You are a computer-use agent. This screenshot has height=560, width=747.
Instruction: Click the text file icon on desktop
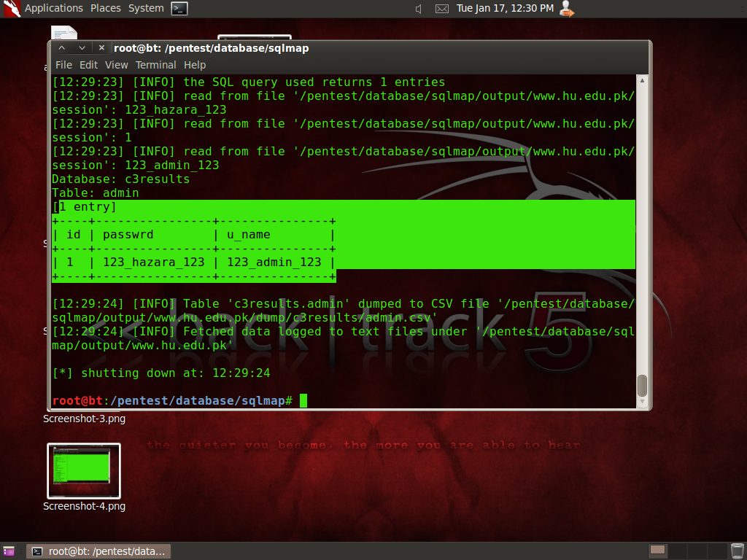click(64, 32)
